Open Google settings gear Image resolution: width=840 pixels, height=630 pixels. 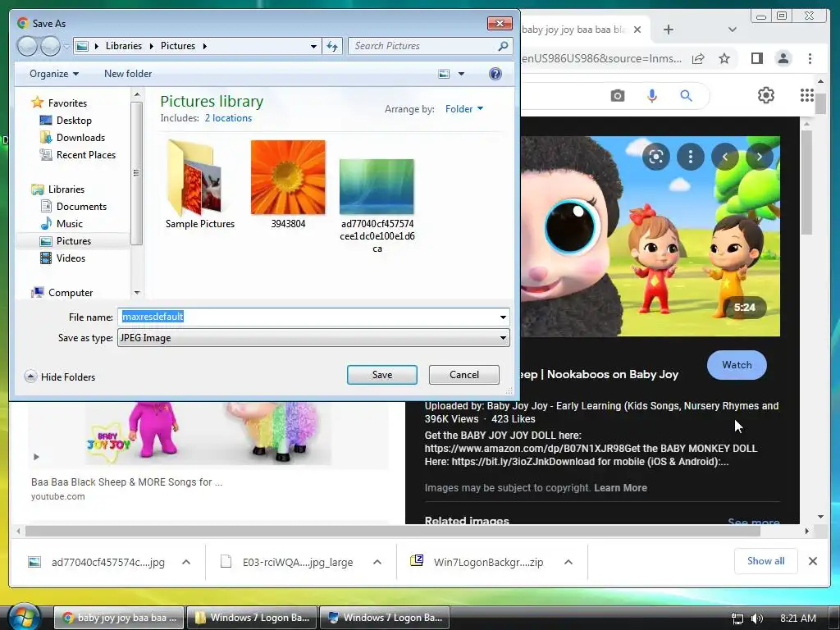click(x=766, y=95)
